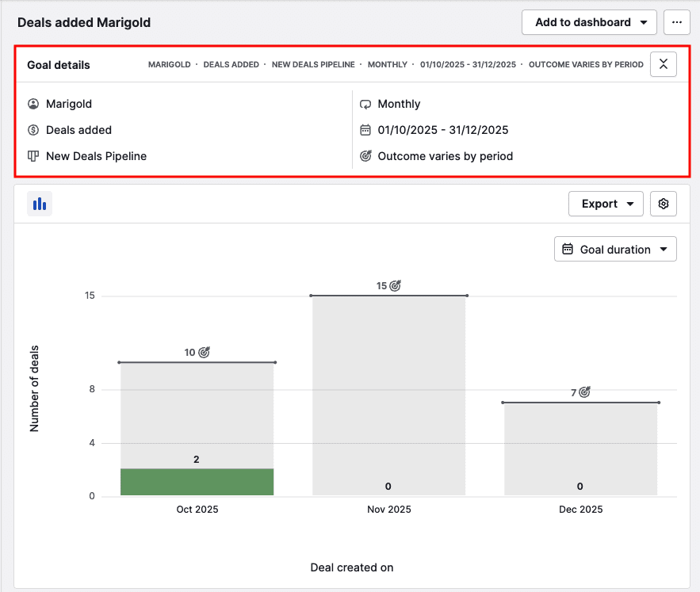Click the target icon above October goal
Image resolution: width=700 pixels, height=592 pixels.
pyautogui.click(x=204, y=352)
